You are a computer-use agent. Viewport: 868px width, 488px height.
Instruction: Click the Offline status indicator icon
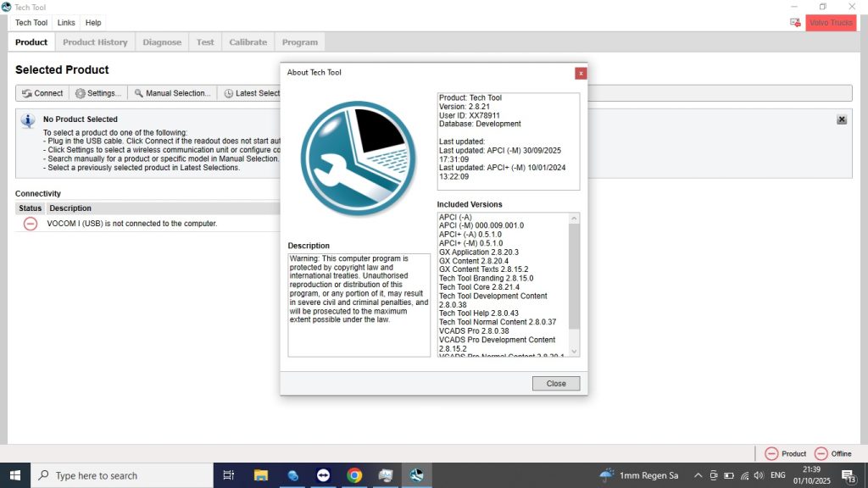pyautogui.click(x=821, y=453)
